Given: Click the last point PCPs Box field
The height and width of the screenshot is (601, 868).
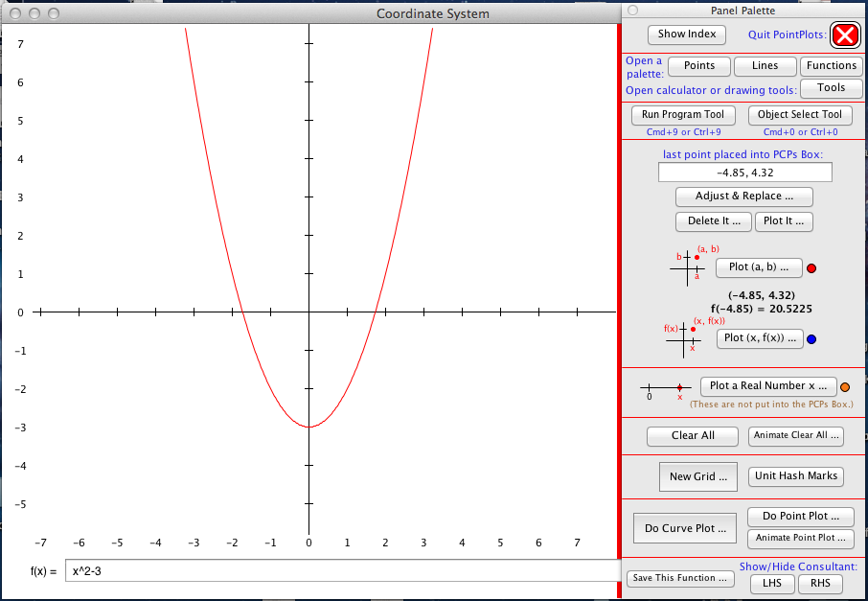Looking at the screenshot, I should pyautogui.click(x=744, y=173).
